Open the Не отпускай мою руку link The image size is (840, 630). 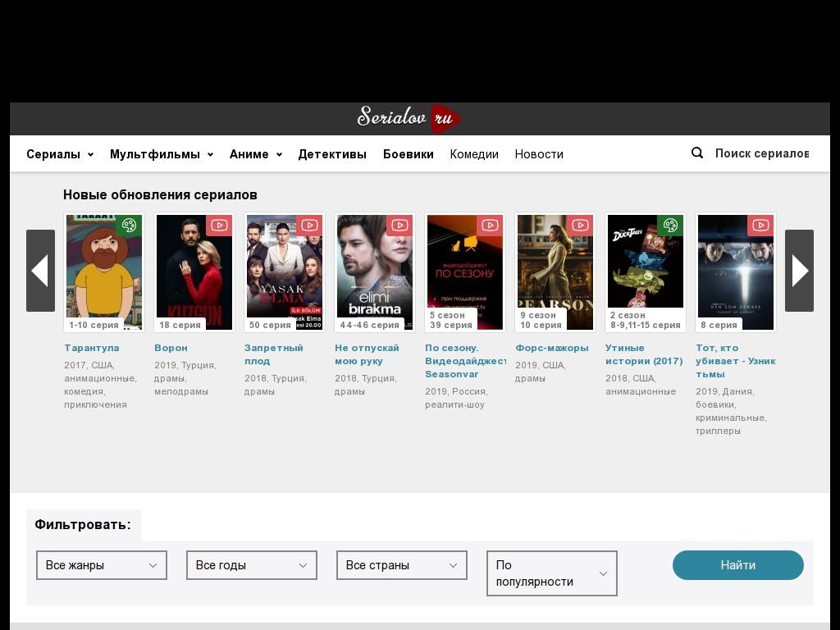367,354
